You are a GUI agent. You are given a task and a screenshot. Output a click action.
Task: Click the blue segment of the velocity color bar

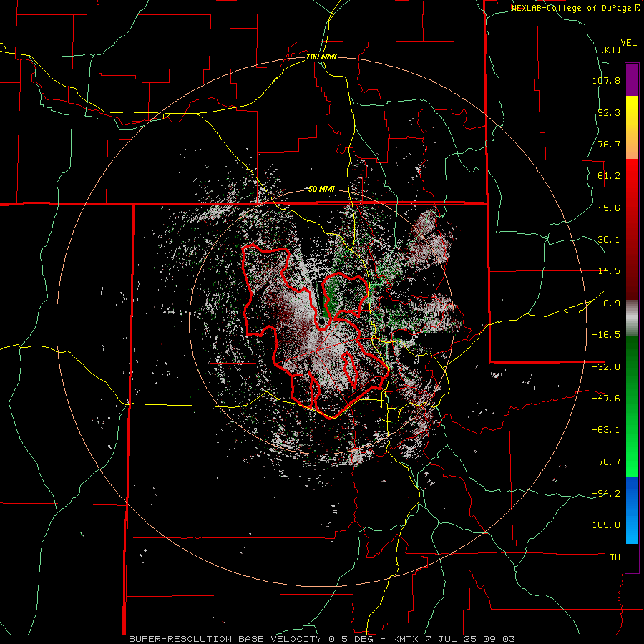632,510
